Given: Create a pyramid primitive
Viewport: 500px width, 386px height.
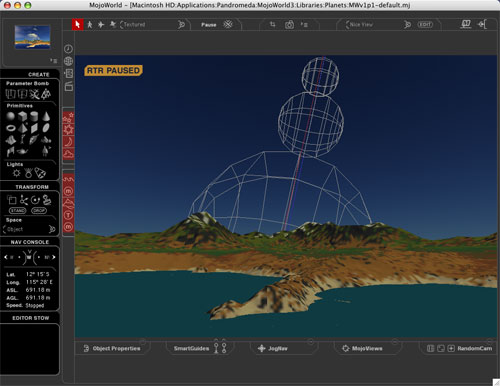Looking at the screenshot, I should 22,128.
